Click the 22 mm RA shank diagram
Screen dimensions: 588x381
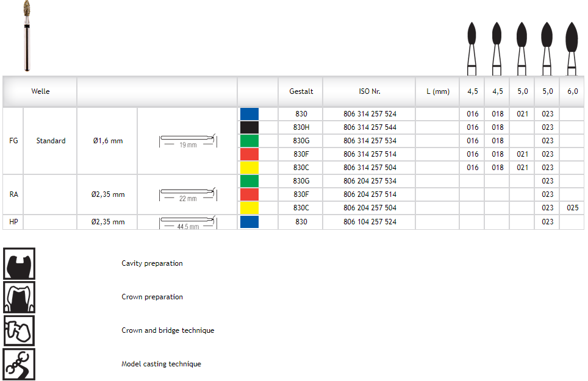tap(187, 194)
